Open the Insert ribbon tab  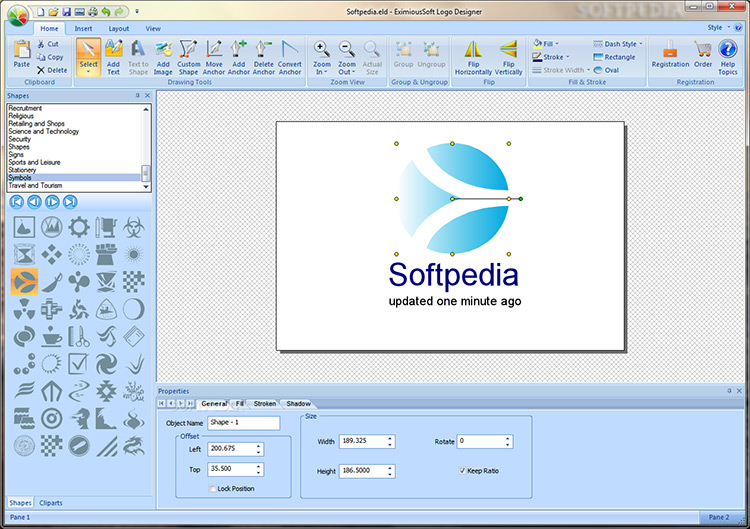(83, 29)
